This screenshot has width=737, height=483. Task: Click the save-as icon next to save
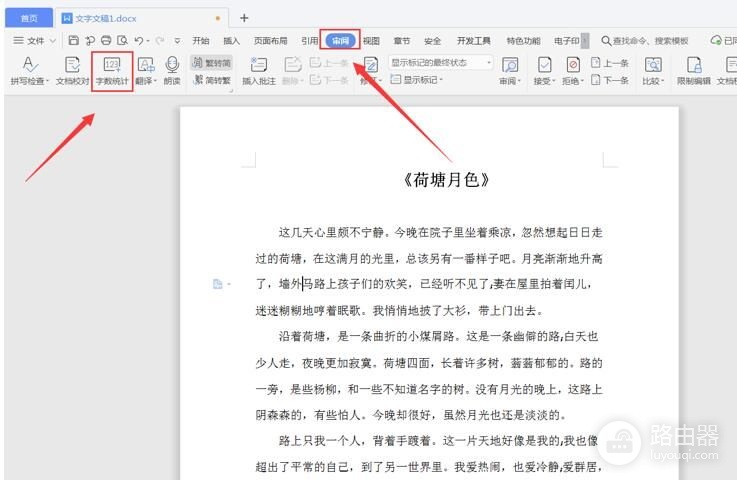(x=90, y=41)
